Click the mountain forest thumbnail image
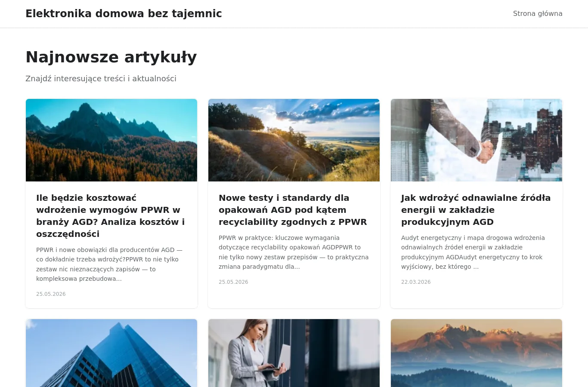The image size is (588, 387). 111,140
